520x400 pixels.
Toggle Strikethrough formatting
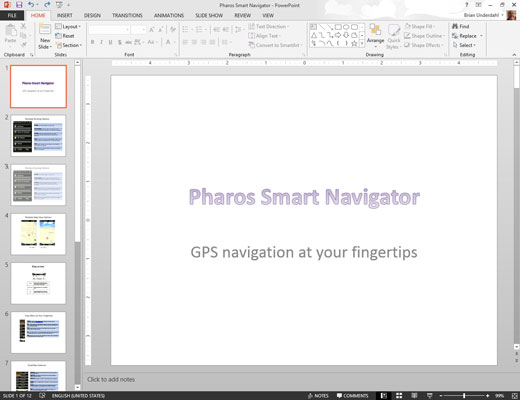point(128,42)
